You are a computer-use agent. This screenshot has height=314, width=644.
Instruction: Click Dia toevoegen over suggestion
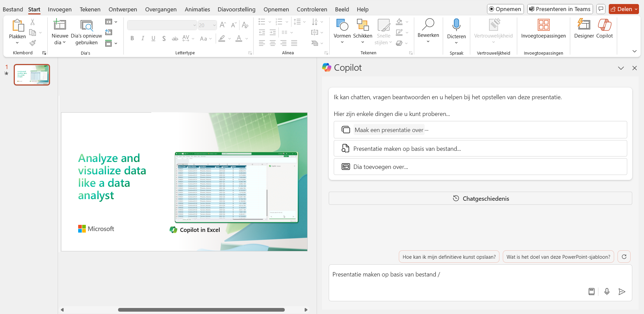(480, 167)
